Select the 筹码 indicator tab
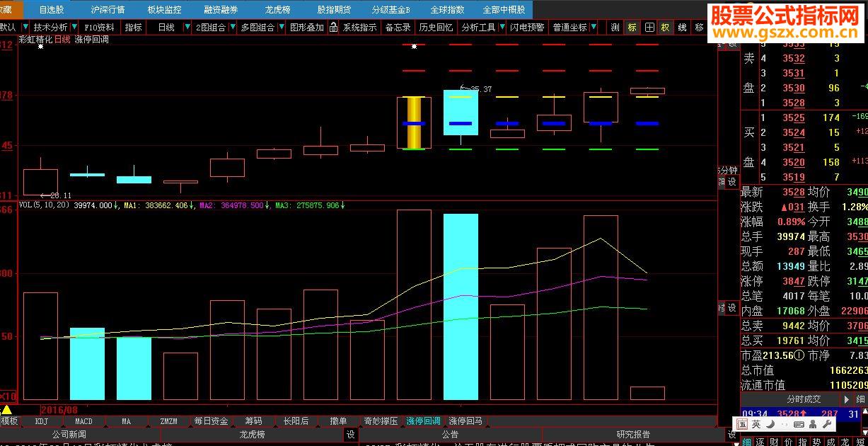Viewport: 868px width, 446px height. pyautogui.click(x=253, y=421)
